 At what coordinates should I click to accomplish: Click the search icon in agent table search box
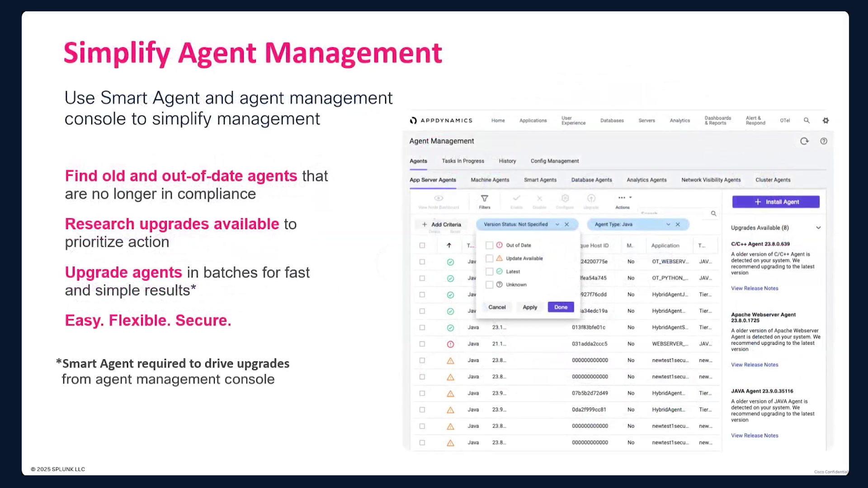coord(713,214)
